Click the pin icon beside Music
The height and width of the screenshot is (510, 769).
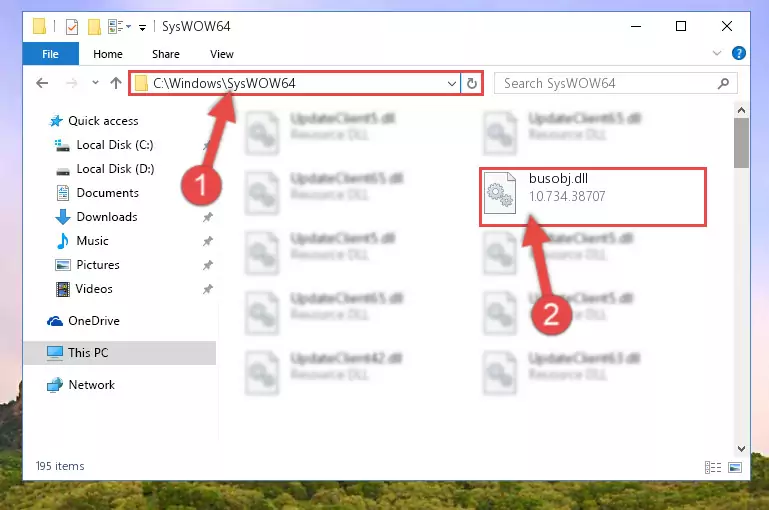click(x=208, y=241)
